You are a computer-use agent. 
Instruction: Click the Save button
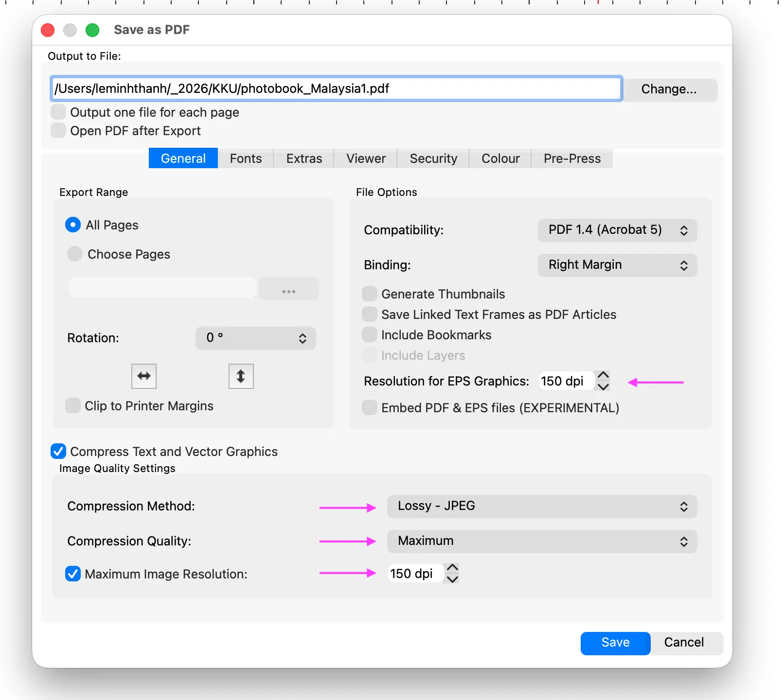click(615, 643)
